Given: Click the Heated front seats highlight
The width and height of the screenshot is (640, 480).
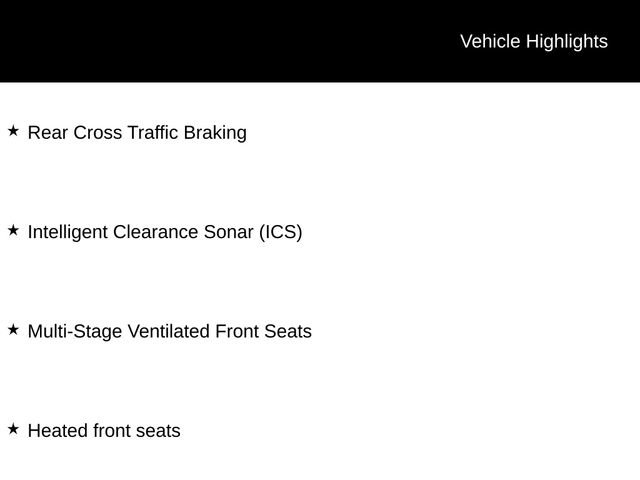Looking at the screenshot, I should [104, 431].
